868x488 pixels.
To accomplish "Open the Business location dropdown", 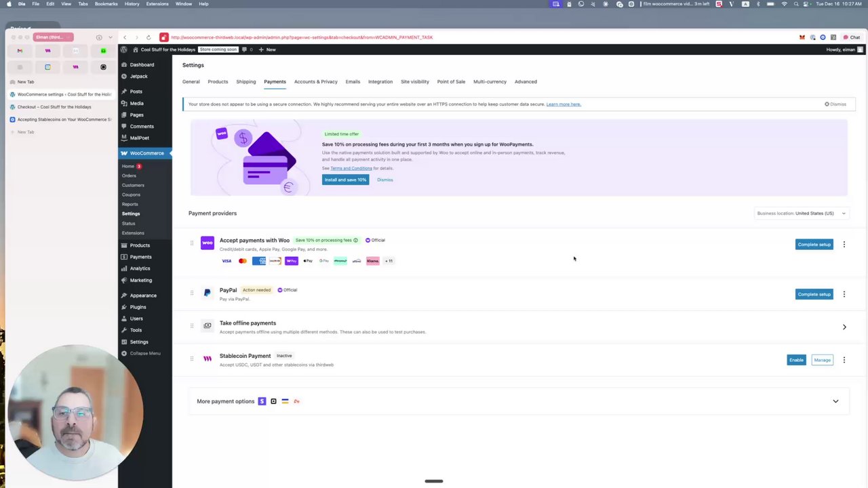I will [802, 213].
